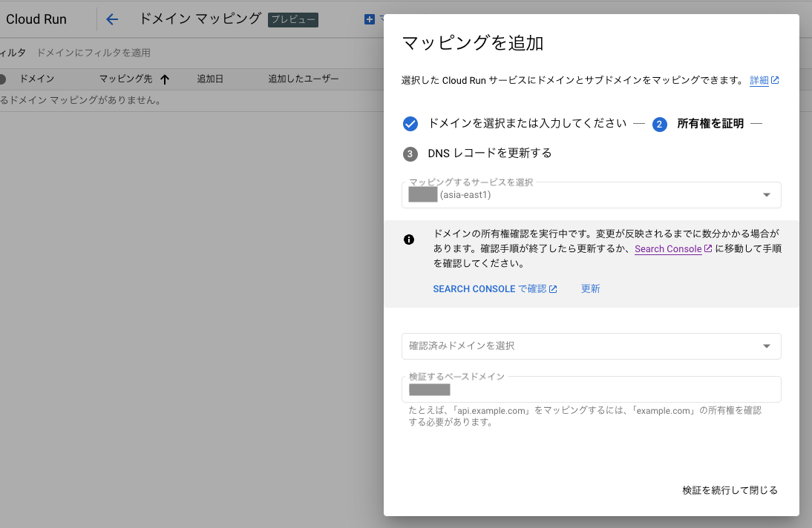The height and width of the screenshot is (528, 812).
Task: Click the プレビュー badge
Action: (x=293, y=20)
